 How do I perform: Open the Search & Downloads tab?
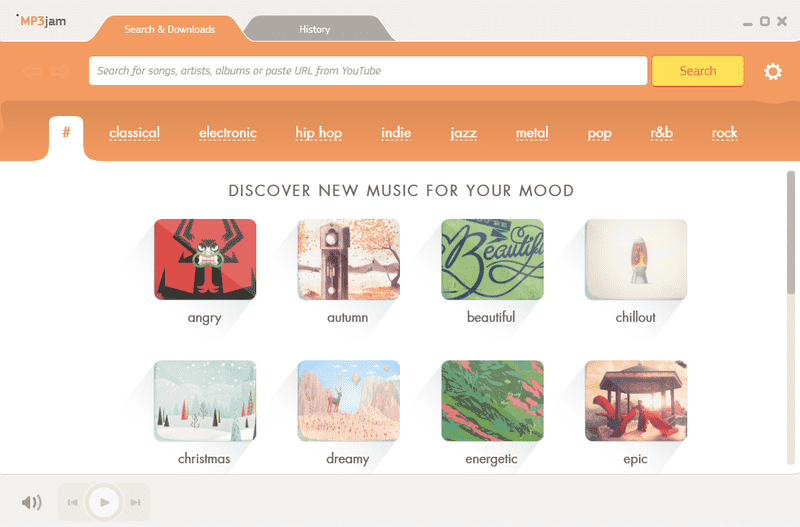[169, 29]
